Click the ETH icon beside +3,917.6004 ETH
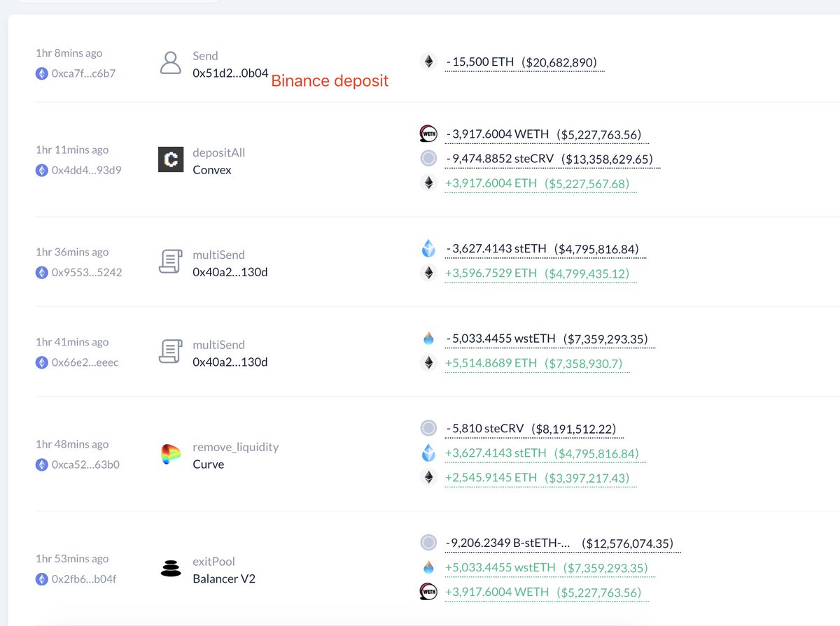The image size is (840, 626). coord(428,183)
